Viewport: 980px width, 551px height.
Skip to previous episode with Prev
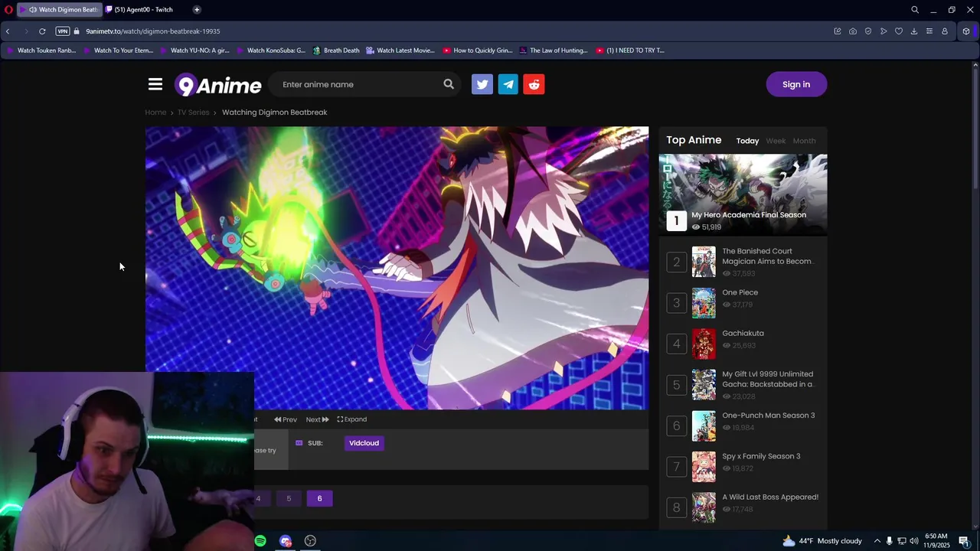point(286,419)
